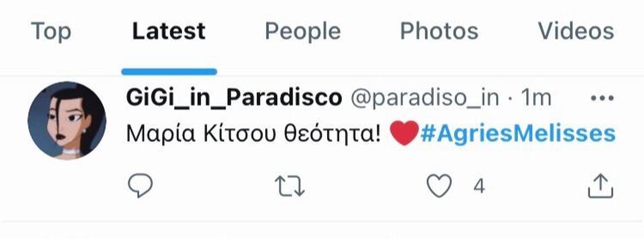644x239 pixels.
Task: Like the tweet with the heart outline icon
Action: coord(439,186)
